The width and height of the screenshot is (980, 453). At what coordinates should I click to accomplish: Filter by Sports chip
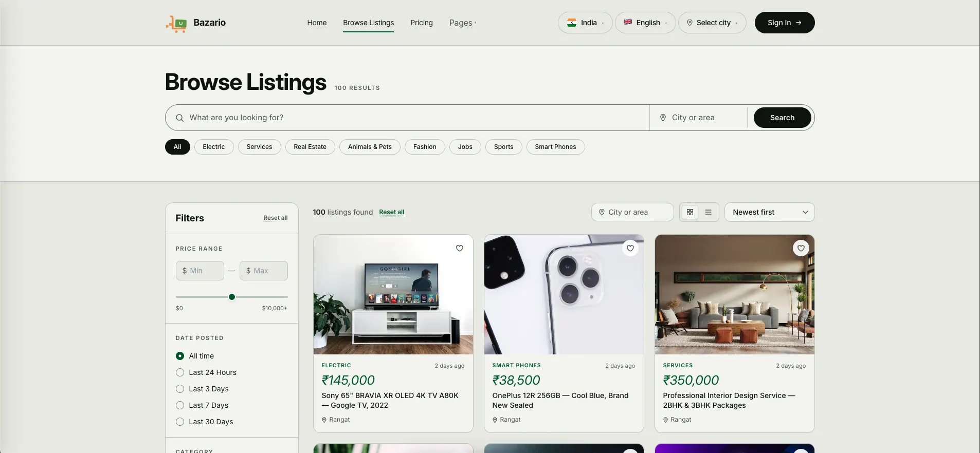[504, 147]
